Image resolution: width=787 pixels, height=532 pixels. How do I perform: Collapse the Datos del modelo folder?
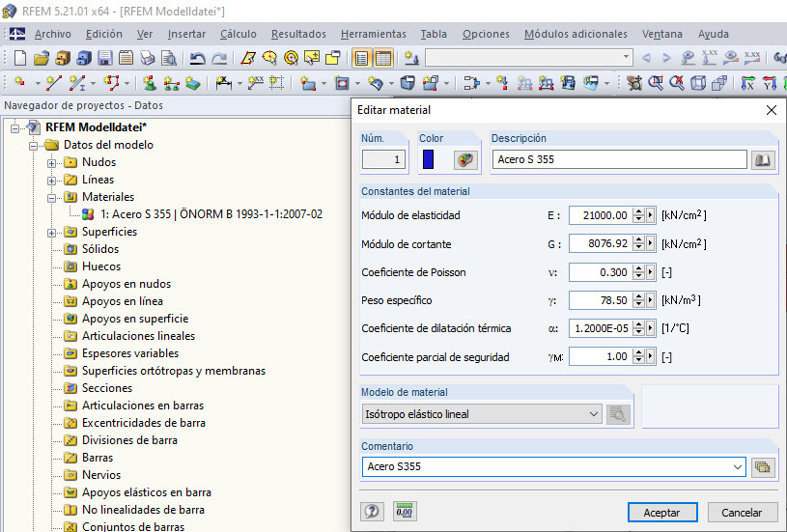point(33,146)
